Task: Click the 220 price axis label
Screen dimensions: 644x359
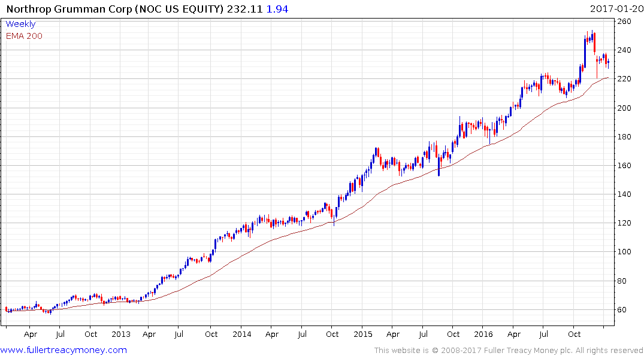Action: 624,79
